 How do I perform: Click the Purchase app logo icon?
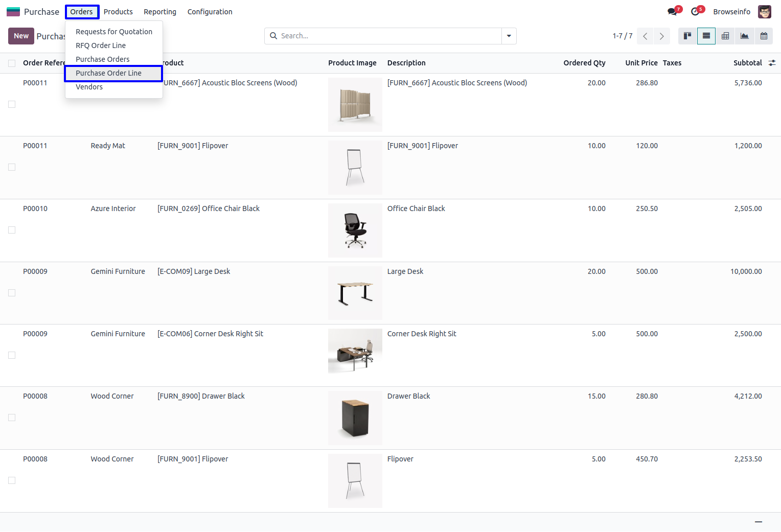(13, 12)
